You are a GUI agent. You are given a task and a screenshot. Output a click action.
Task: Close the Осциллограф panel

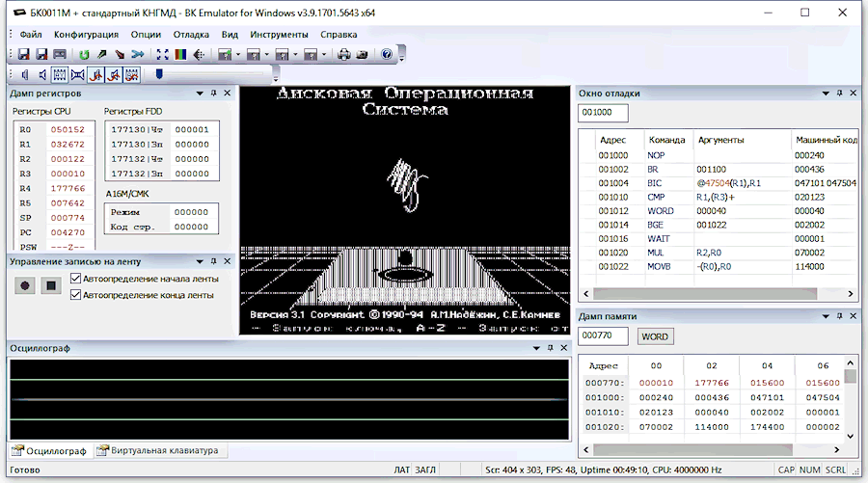563,347
